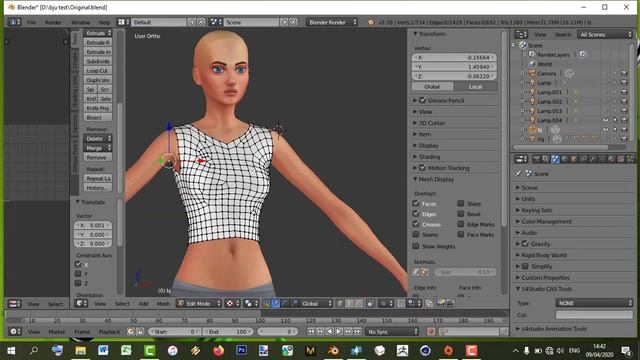This screenshot has width=640, height=360.
Task: Switch to Scene properties tab icon
Action: tap(555, 159)
